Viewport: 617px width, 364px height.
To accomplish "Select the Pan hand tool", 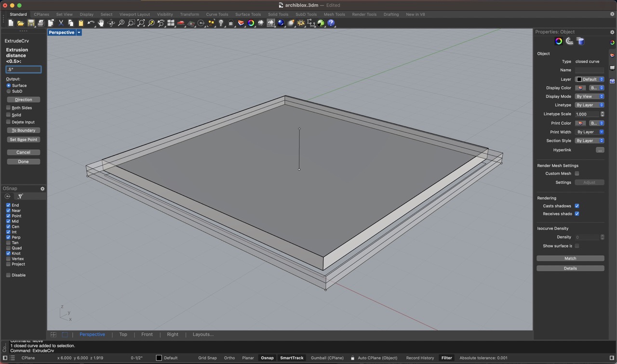I will (x=101, y=23).
